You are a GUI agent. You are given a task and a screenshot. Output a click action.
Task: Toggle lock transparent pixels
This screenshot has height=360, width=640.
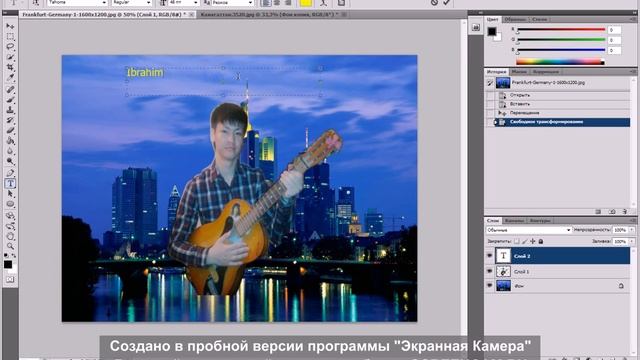pyautogui.click(x=516, y=241)
